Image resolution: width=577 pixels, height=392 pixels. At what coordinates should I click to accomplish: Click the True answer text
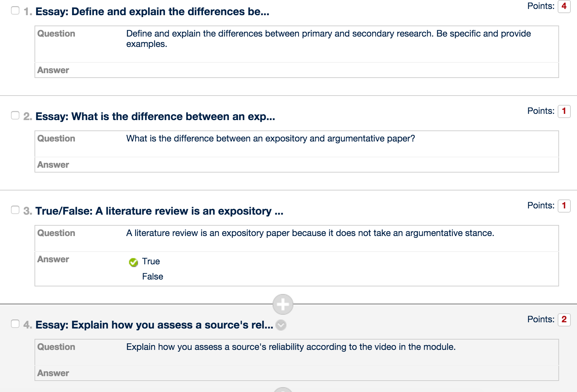pos(151,262)
